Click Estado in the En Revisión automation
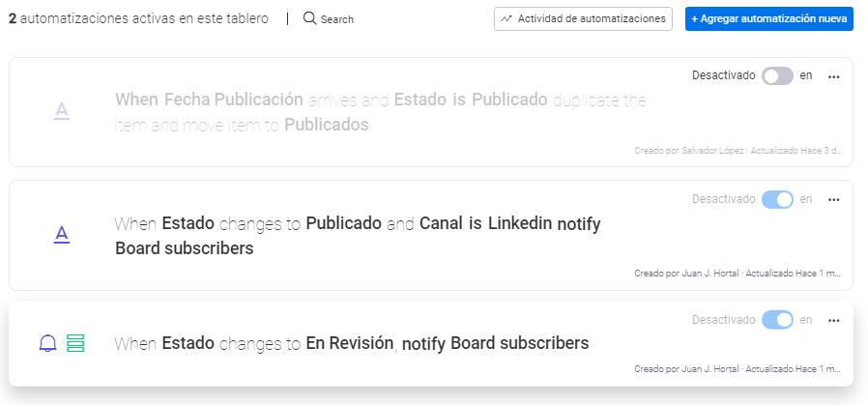Viewport: 868px width, 405px height. (x=188, y=343)
